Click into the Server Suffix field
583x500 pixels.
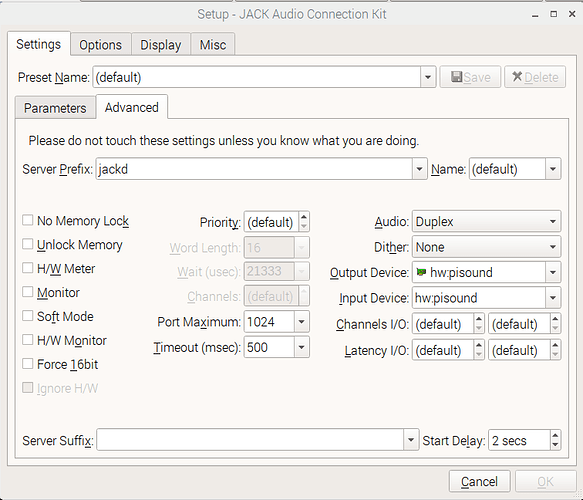point(250,440)
